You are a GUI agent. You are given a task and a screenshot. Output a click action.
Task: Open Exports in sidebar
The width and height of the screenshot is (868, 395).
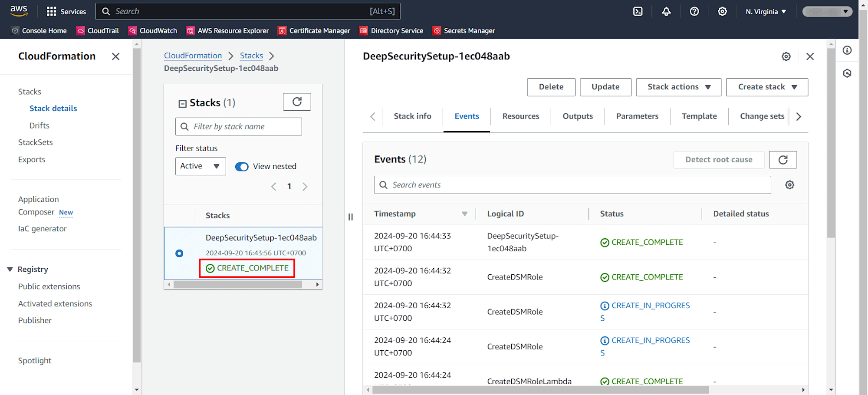pos(32,160)
